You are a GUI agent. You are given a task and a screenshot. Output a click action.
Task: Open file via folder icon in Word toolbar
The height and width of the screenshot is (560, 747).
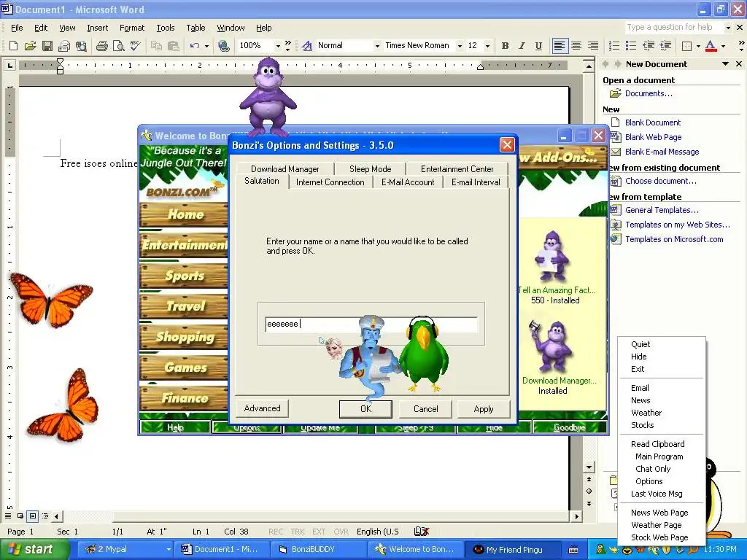(30, 46)
